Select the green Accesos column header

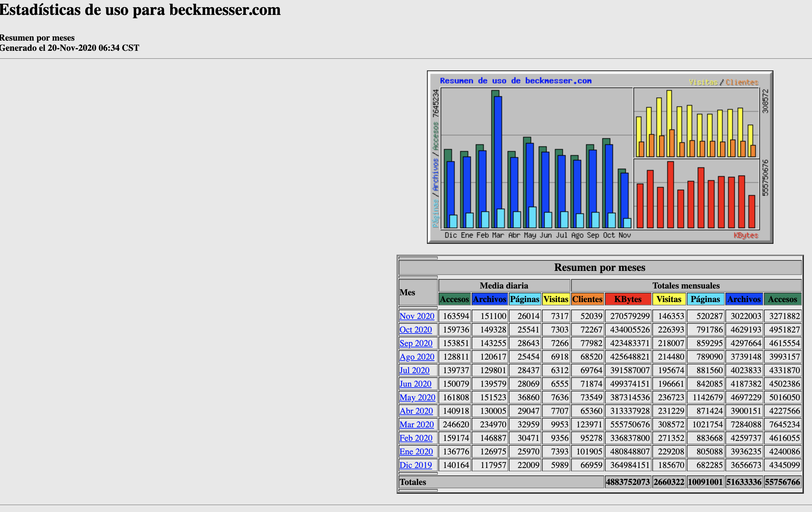coord(454,299)
